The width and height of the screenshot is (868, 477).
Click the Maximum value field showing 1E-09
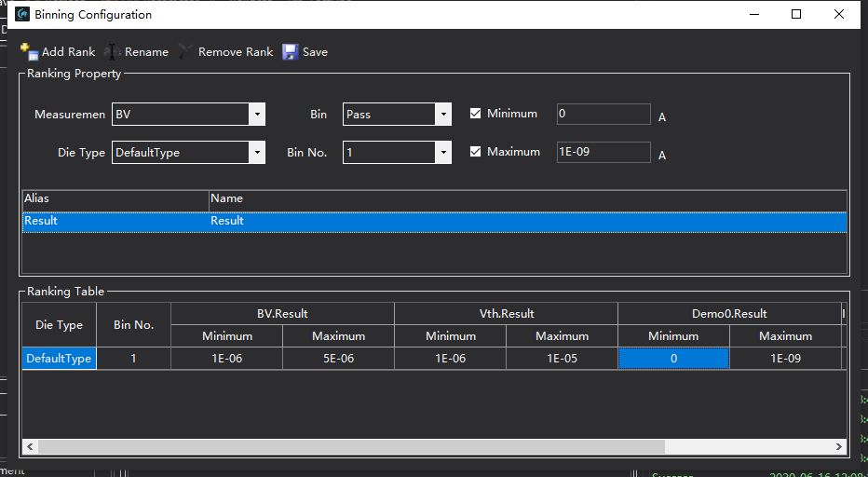[x=603, y=152]
